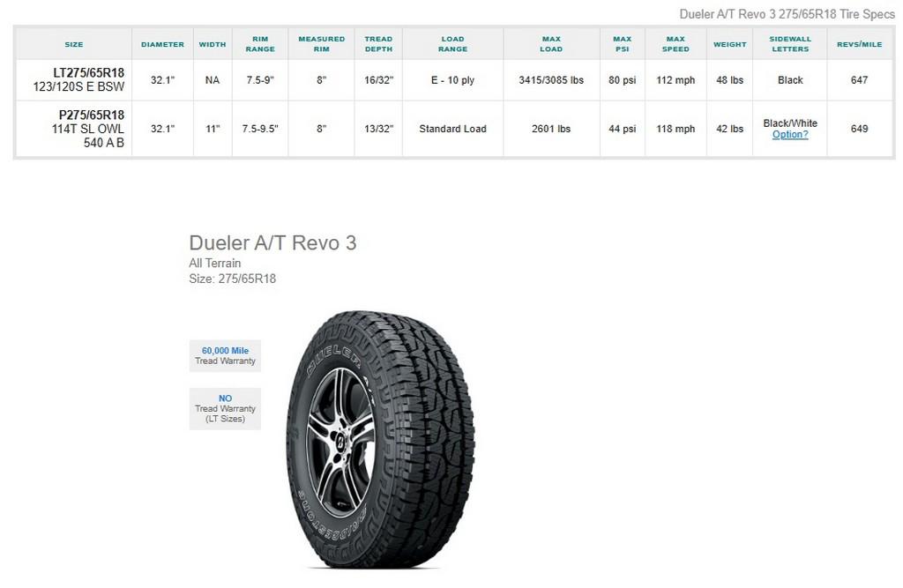Click the LOAD RANGE column header
The width and height of the screenshot is (903, 588).
(452, 43)
